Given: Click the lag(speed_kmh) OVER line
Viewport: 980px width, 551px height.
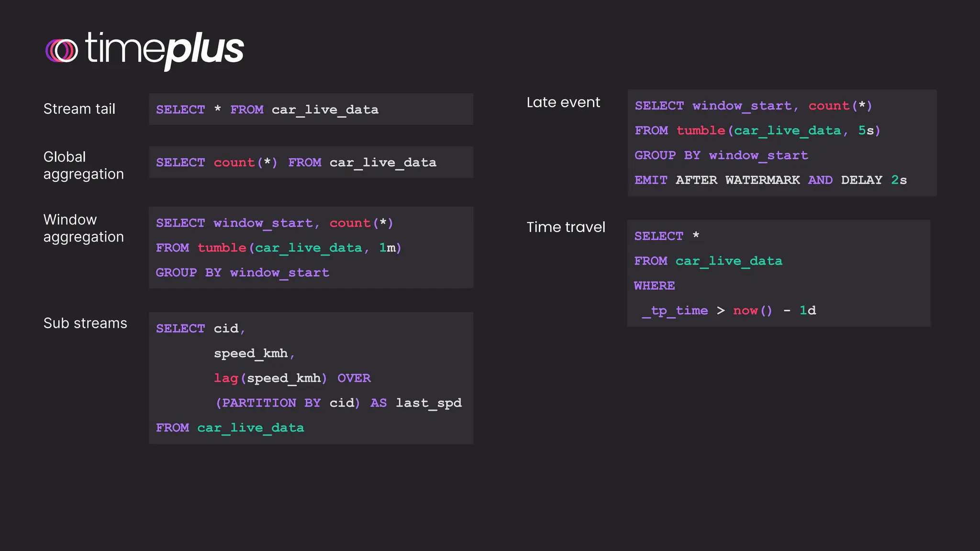Looking at the screenshot, I should (x=292, y=378).
